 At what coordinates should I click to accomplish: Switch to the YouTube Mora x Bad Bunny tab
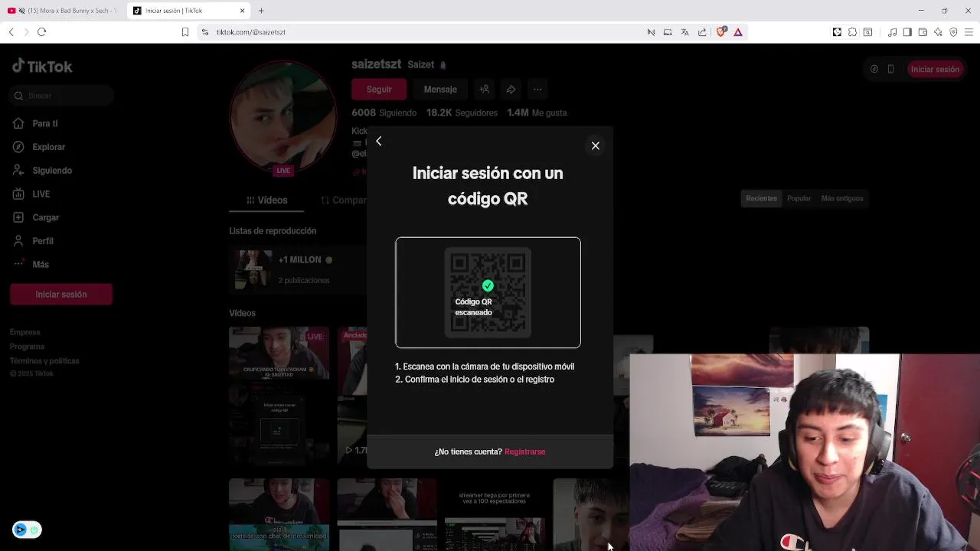click(61, 11)
